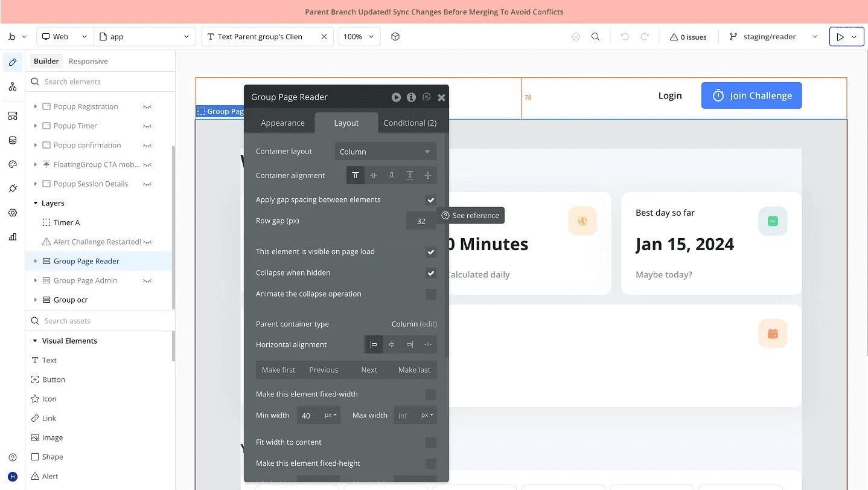
Task: Open the Workflow tab in sidebar
Action: (13, 87)
